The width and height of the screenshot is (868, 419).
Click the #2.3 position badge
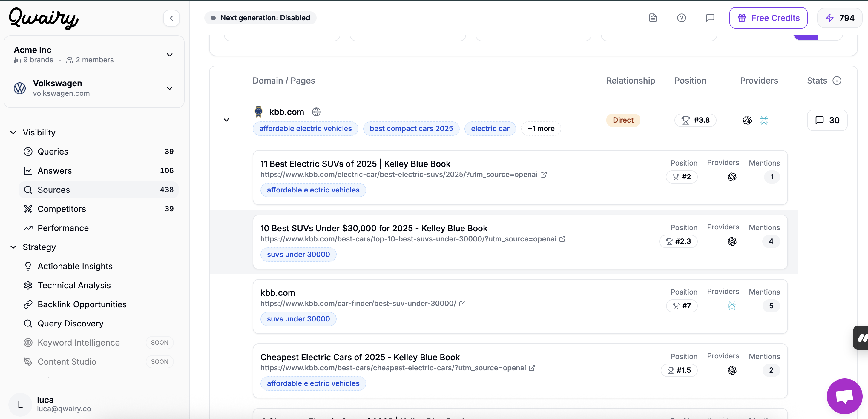678,241
